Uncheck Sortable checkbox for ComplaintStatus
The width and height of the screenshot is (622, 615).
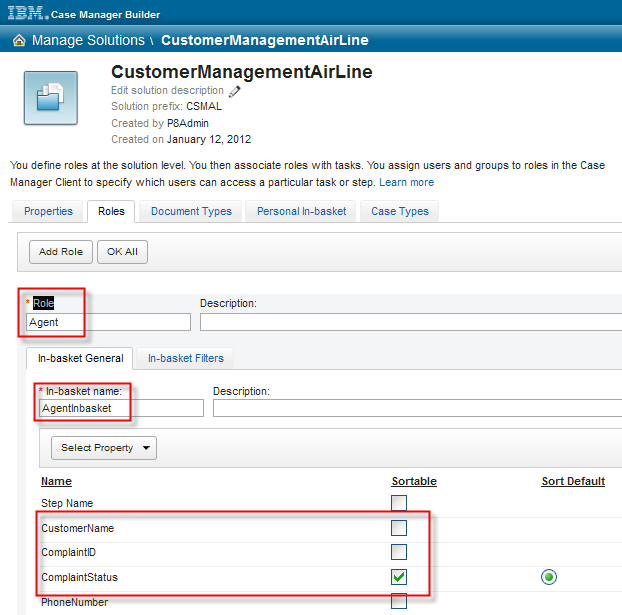pyautogui.click(x=399, y=577)
